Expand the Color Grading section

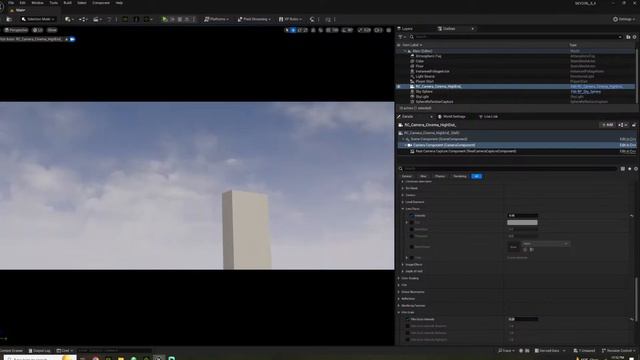pos(399,278)
